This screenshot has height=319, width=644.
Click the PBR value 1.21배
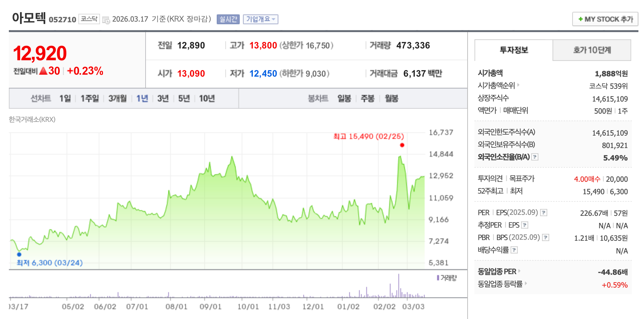click(584, 238)
